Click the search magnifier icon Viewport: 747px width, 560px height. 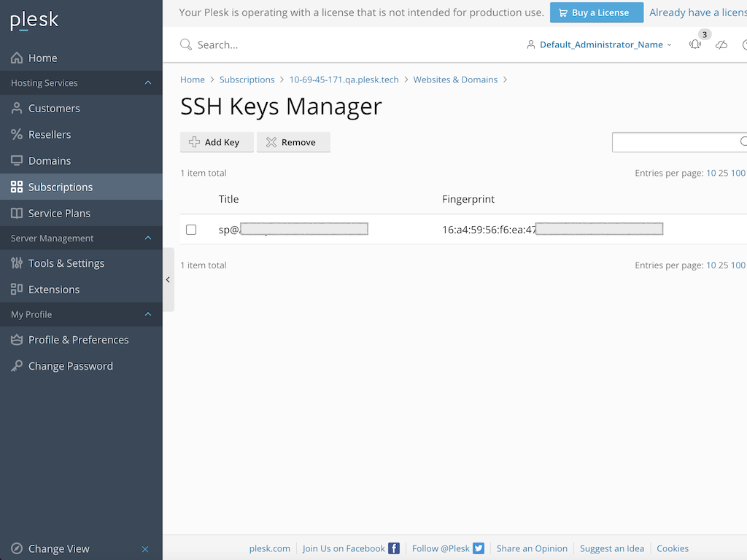[185, 44]
